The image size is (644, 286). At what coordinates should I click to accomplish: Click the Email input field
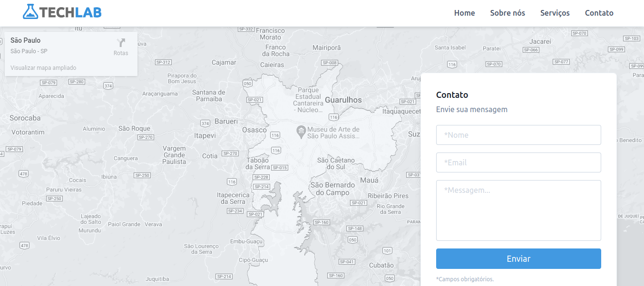click(518, 162)
